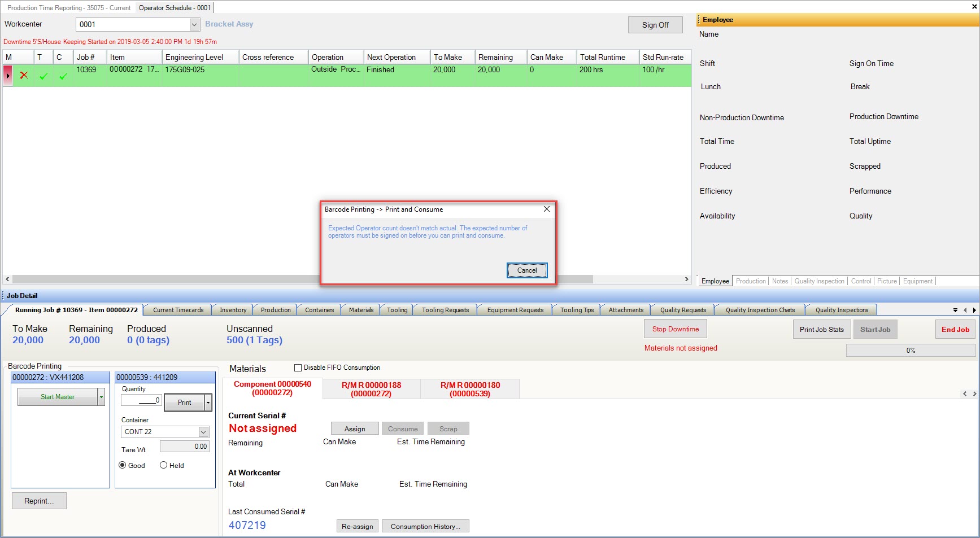This screenshot has height=538, width=980.
Task: Select the Good radio button
Action: (123, 465)
